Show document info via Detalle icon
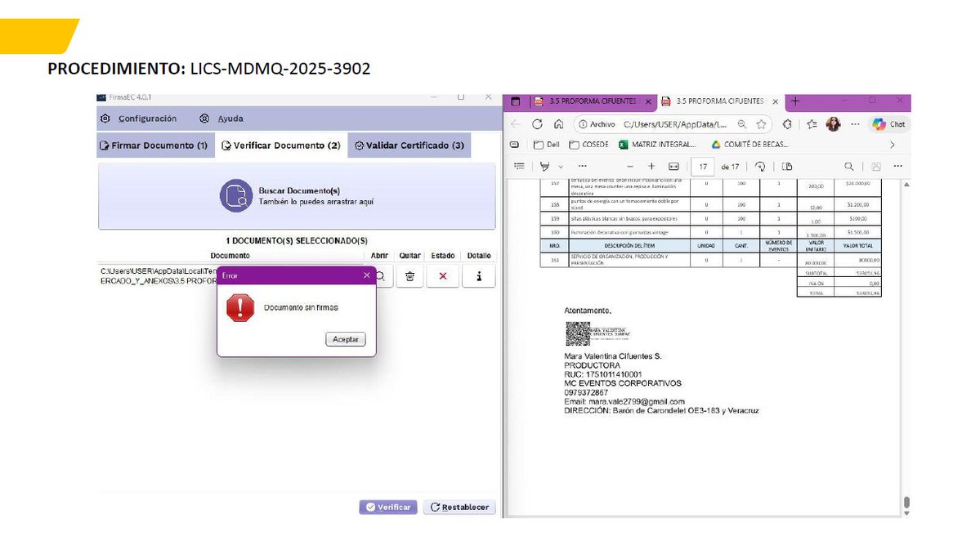Screen dimensions: 980x550 coord(479,276)
